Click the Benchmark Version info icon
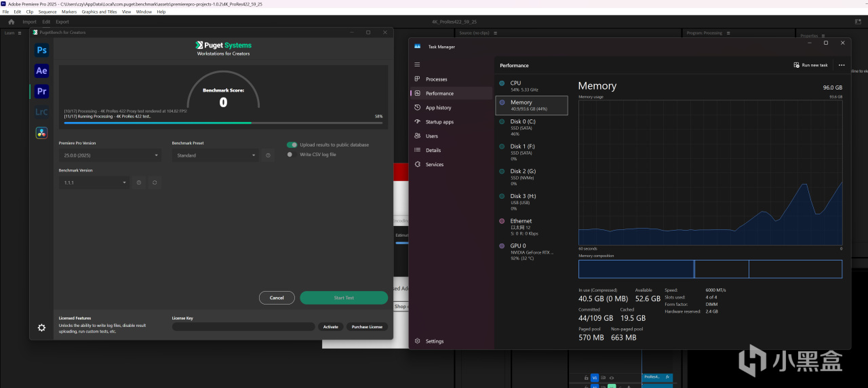 139,182
